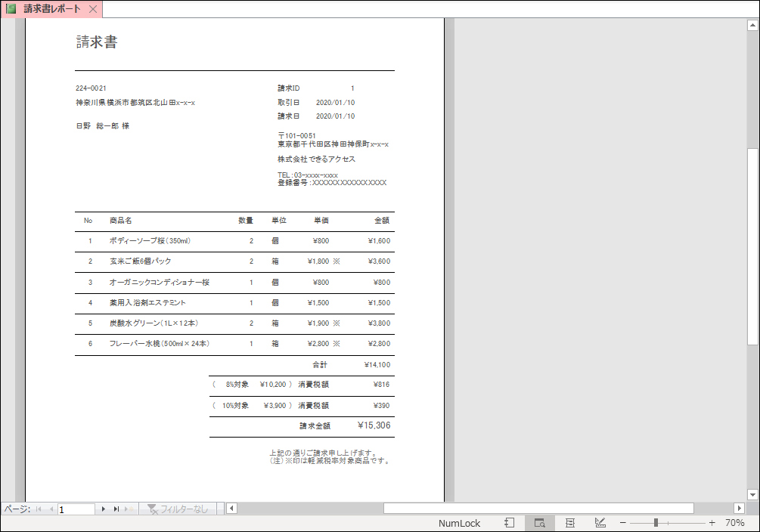Click the 70% zoom level
The height and width of the screenshot is (532, 760).
(735, 523)
